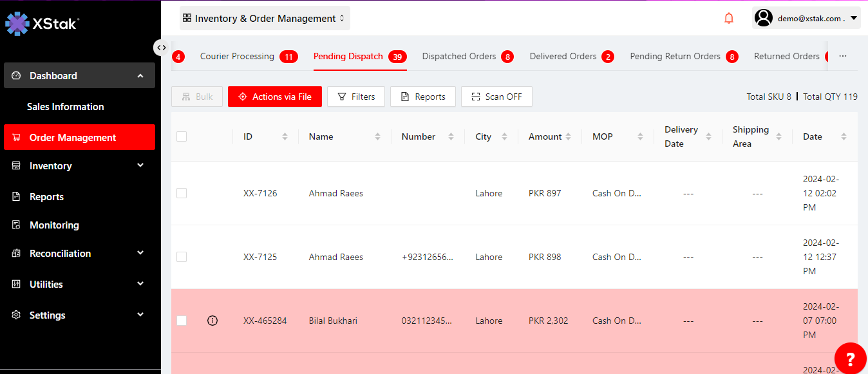The width and height of the screenshot is (868, 374).
Task: Click the Actions via File button
Action: coord(275,97)
